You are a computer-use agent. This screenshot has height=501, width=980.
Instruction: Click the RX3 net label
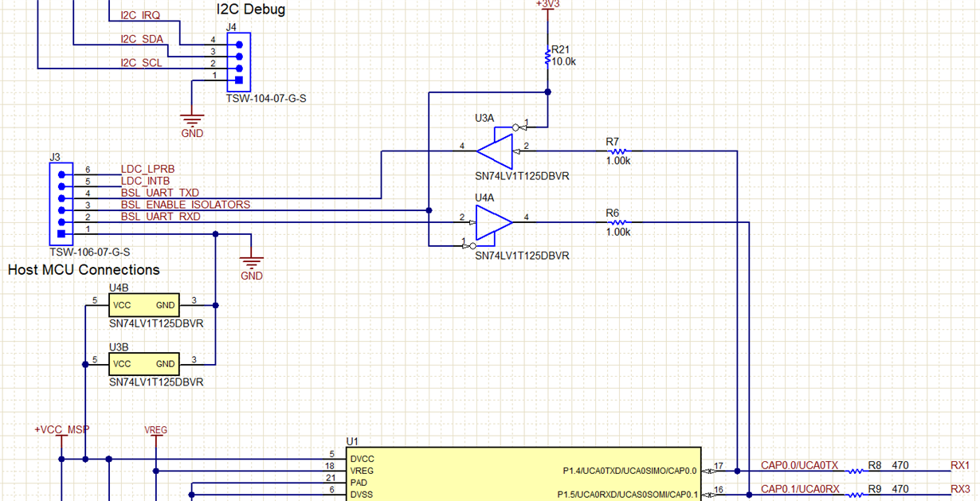coord(960,489)
